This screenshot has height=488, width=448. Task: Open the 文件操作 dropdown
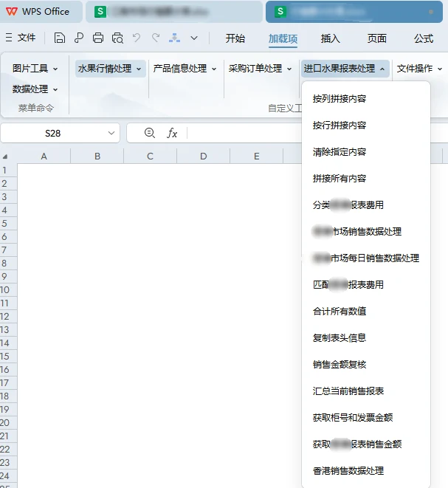419,69
